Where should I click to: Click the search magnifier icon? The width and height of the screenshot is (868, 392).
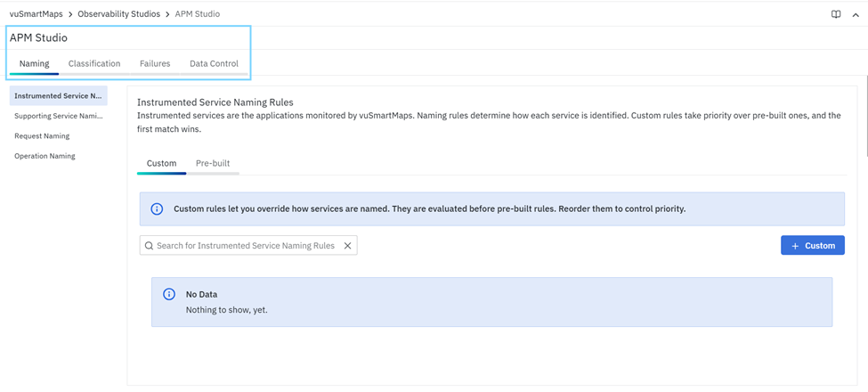149,246
